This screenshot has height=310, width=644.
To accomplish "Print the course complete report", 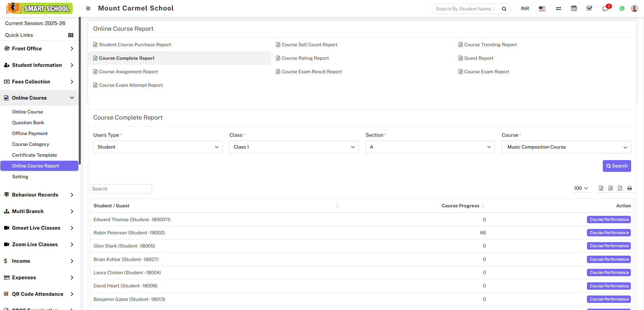I will (x=629, y=188).
